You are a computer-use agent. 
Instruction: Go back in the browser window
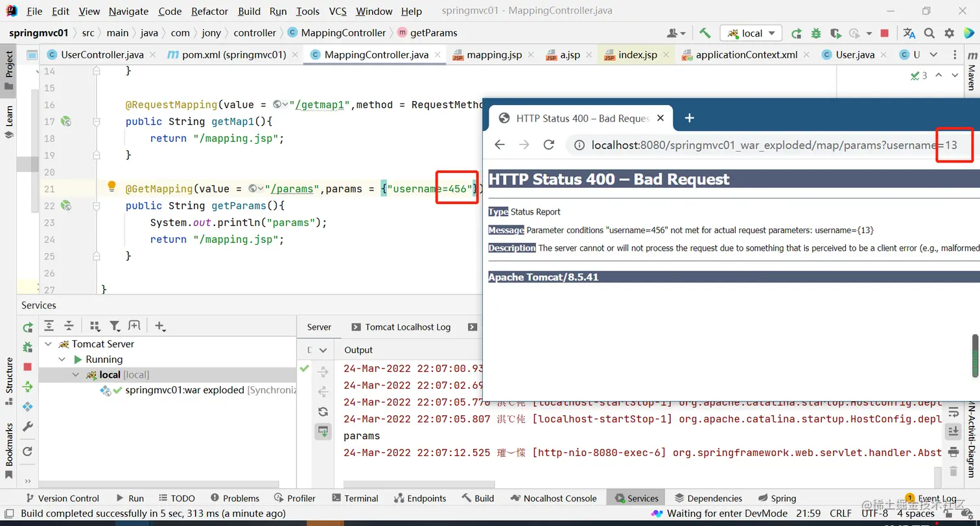[x=500, y=144]
